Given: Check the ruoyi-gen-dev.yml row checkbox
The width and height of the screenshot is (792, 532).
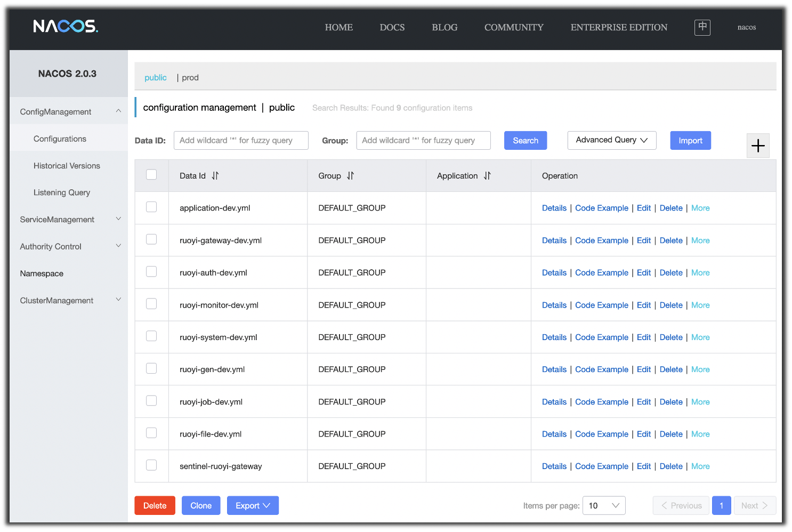Looking at the screenshot, I should [x=151, y=368].
